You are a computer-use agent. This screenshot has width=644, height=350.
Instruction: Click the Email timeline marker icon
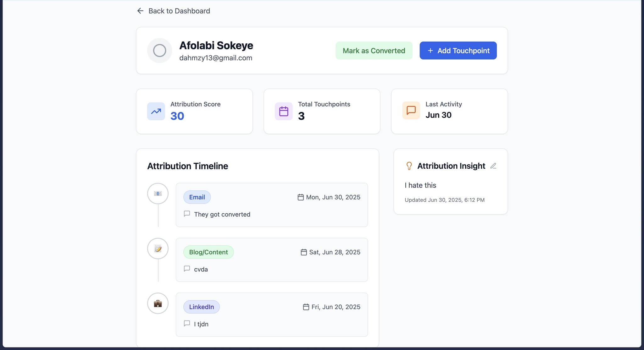pos(158,194)
